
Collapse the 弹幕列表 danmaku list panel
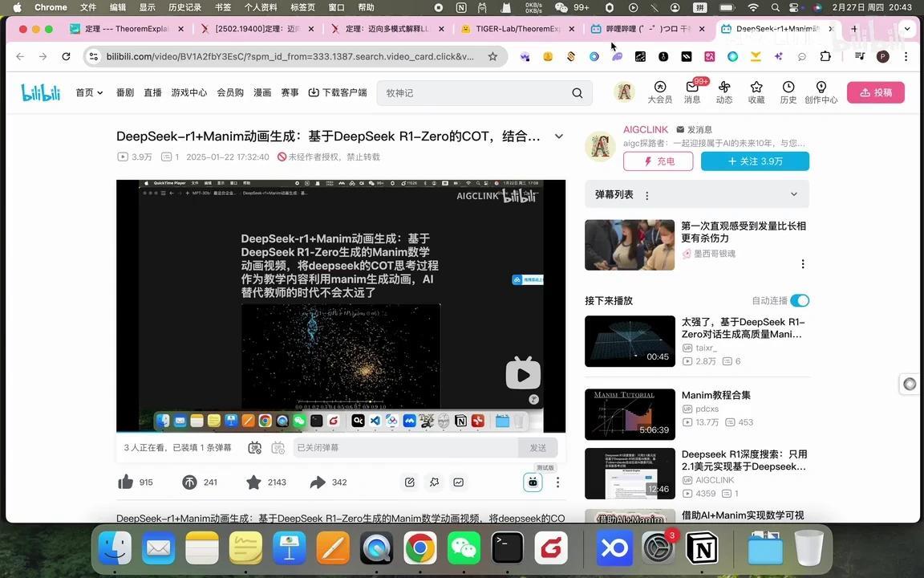pos(793,193)
